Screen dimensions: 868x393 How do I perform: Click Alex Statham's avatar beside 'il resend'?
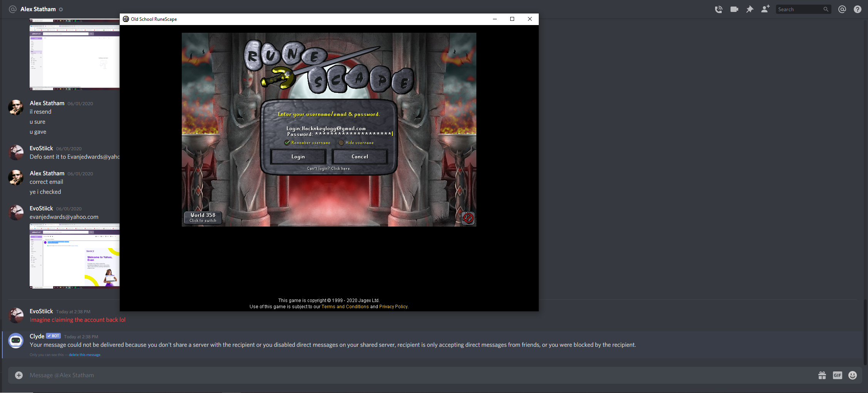point(16,107)
